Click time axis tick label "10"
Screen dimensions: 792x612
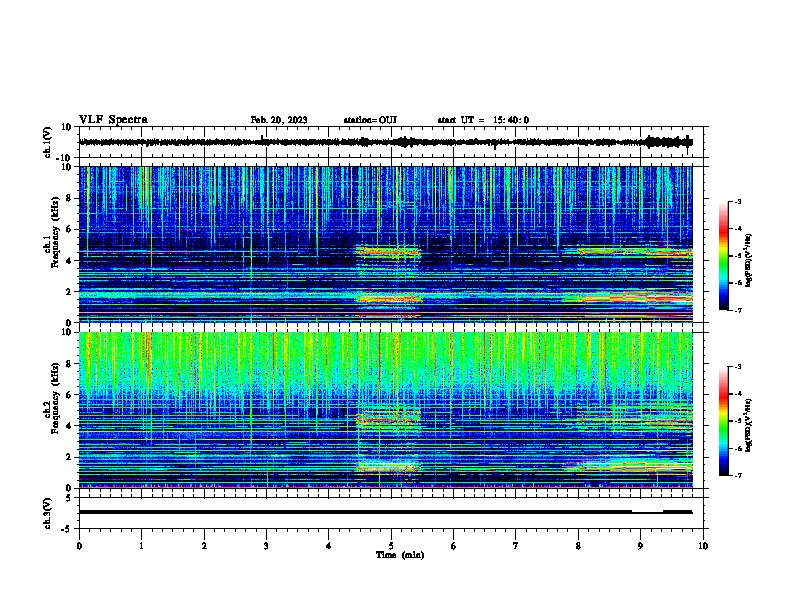click(703, 546)
